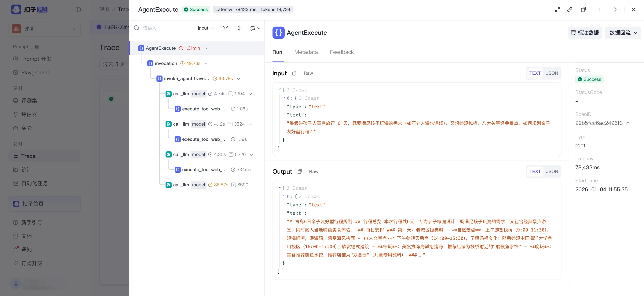
Task: Open Playground in sidebar
Action: click(x=45, y=72)
